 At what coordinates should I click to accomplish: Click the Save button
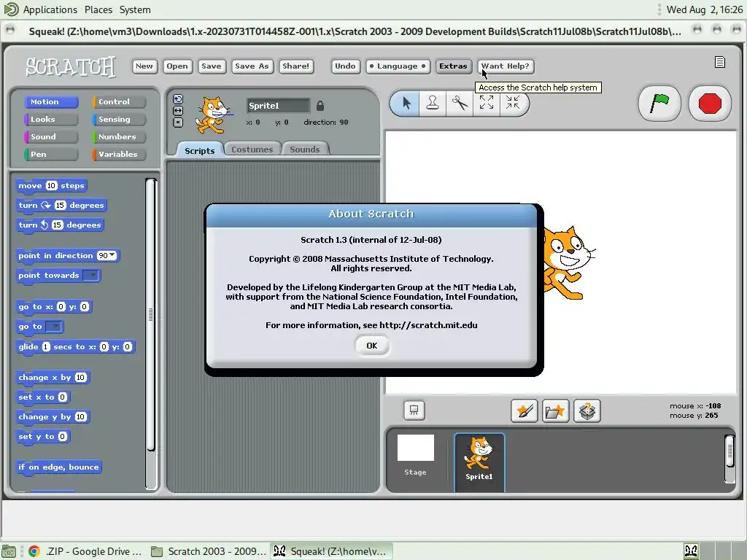[211, 66]
